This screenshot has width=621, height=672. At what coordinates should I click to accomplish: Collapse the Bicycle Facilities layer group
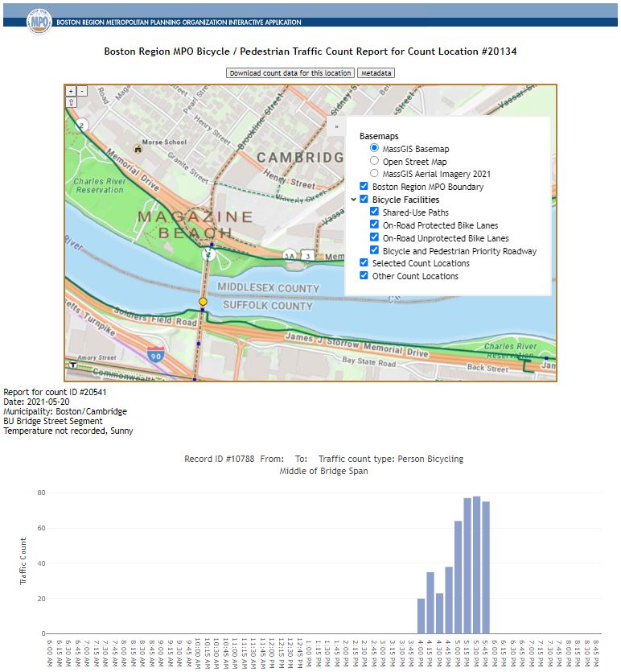[353, 200]
